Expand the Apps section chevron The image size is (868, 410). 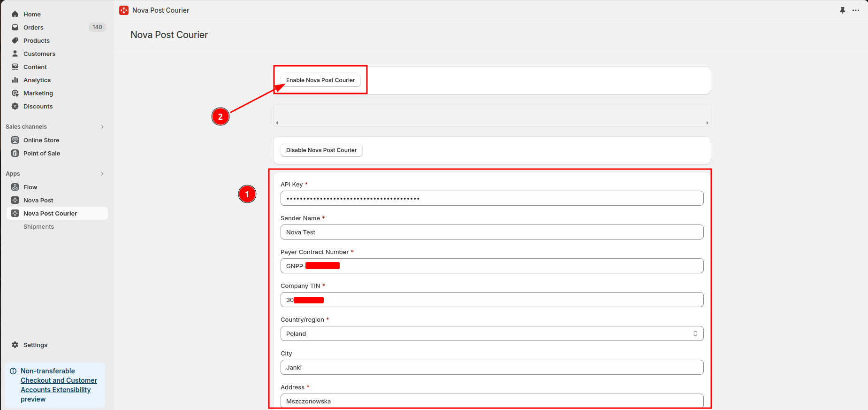tap(102, 174)
